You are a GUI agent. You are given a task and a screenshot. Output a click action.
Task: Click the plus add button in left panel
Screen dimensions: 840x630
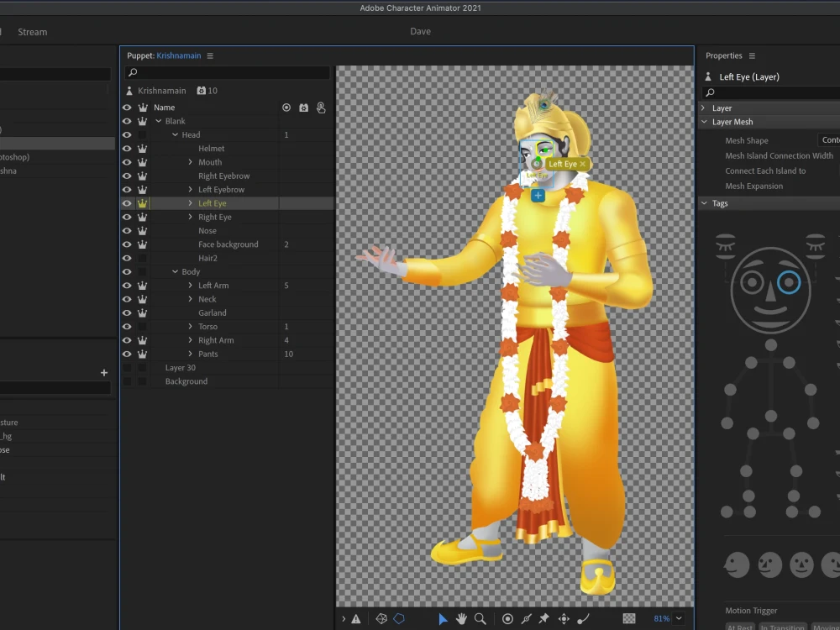[104, 373]
